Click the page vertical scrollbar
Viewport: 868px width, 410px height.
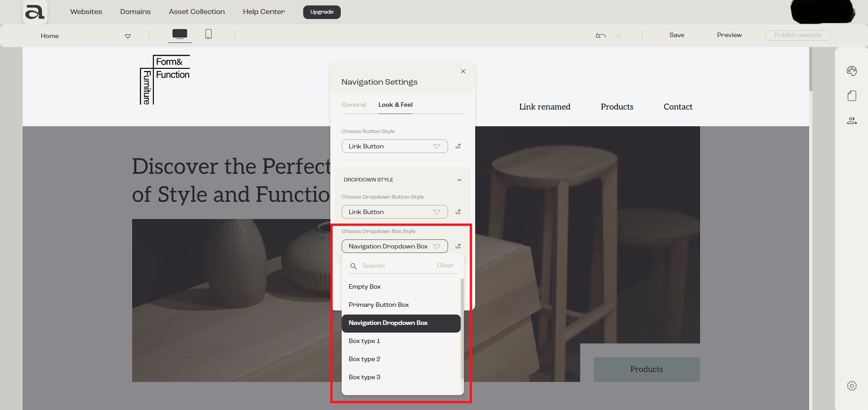(811, 69)
